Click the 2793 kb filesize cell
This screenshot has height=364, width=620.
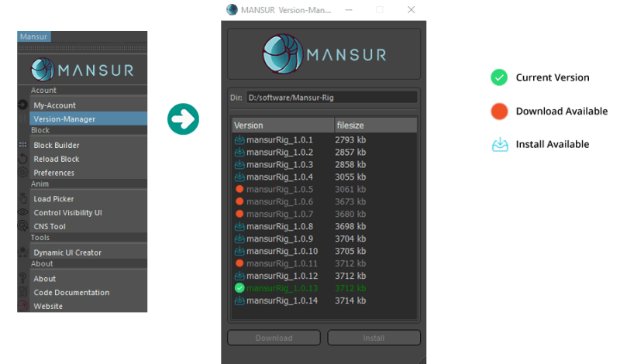(350, 140)
